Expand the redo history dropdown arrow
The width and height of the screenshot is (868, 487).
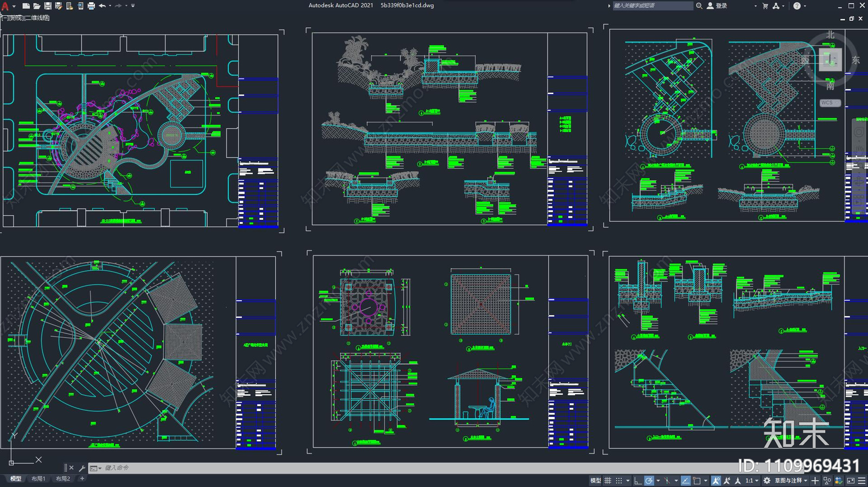click(x=126, y=6)
